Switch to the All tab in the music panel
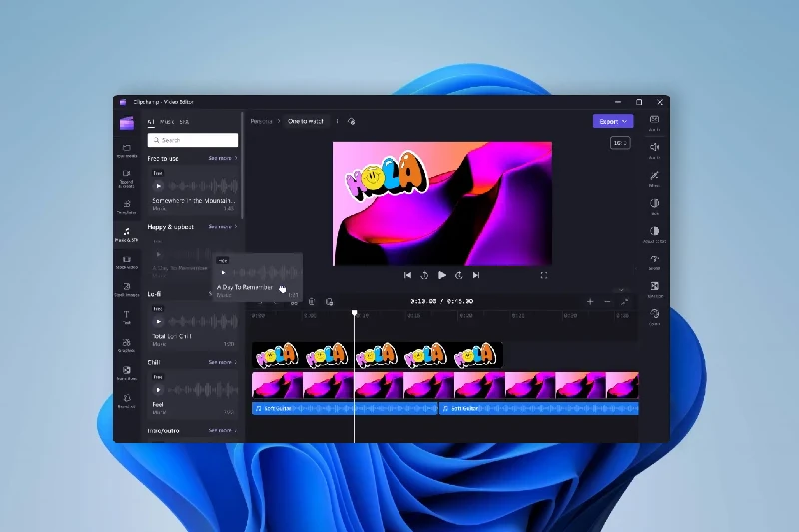The height and width of the screenshot is (532, 799). (151, 122)
